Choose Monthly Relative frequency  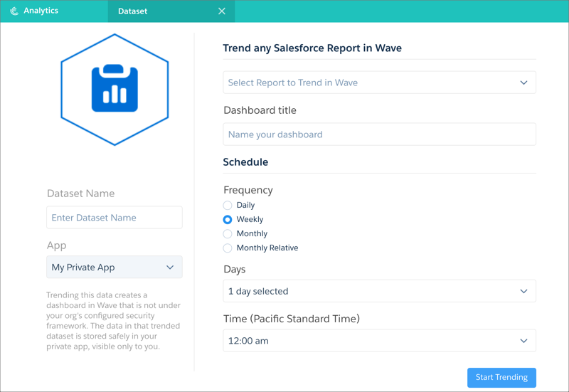click(228, 248)
